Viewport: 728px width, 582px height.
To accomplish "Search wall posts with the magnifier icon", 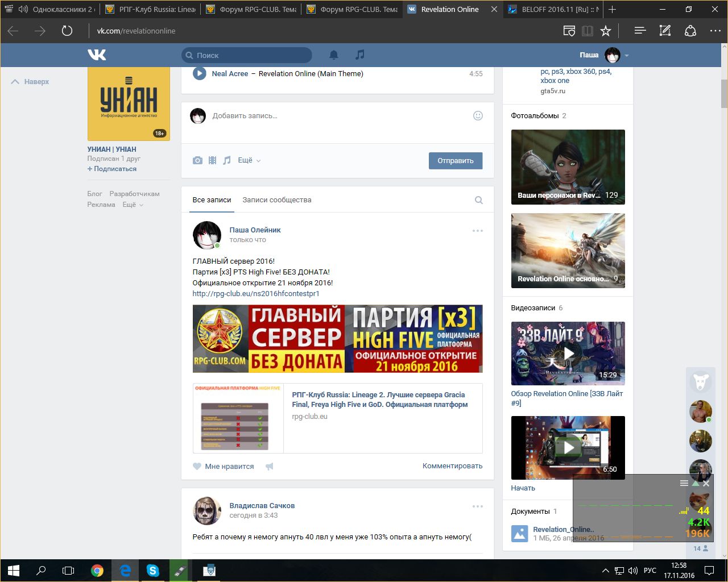I will point(478,200).
